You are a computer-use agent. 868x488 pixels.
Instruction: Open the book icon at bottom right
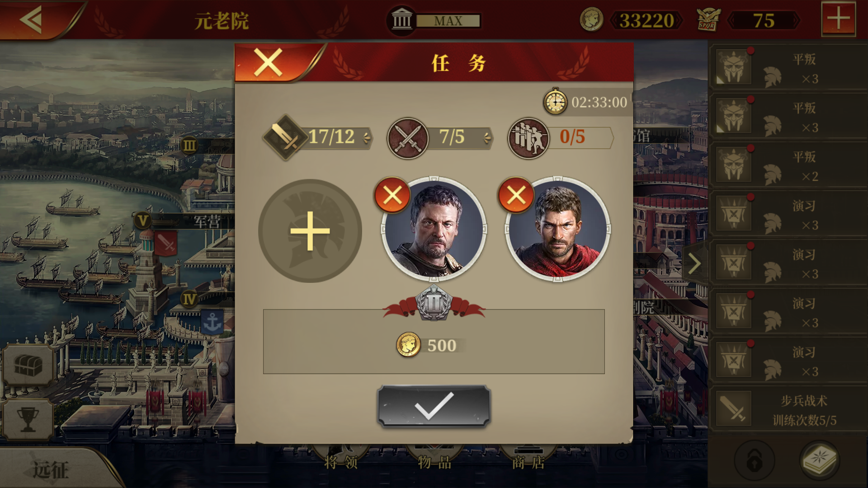tap(820, 460)
